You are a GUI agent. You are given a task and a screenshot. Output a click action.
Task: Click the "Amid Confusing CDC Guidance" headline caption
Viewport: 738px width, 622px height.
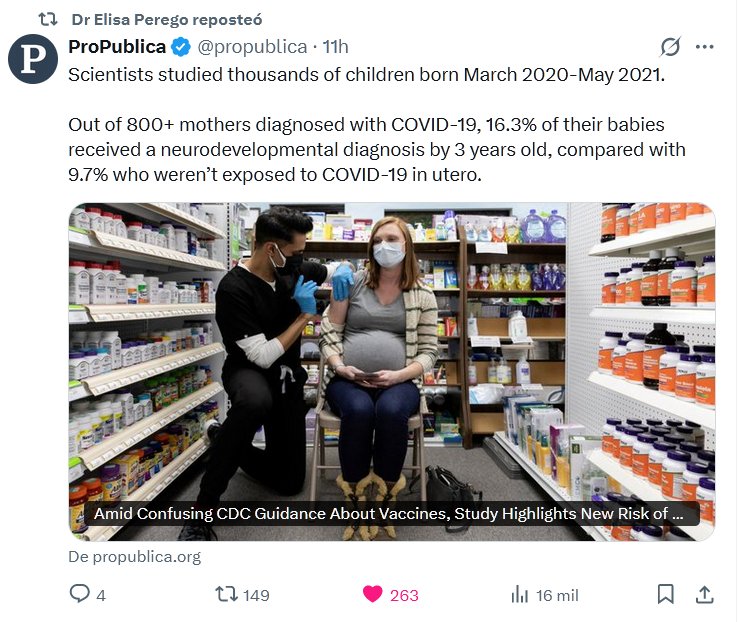[x=390, y=515]
